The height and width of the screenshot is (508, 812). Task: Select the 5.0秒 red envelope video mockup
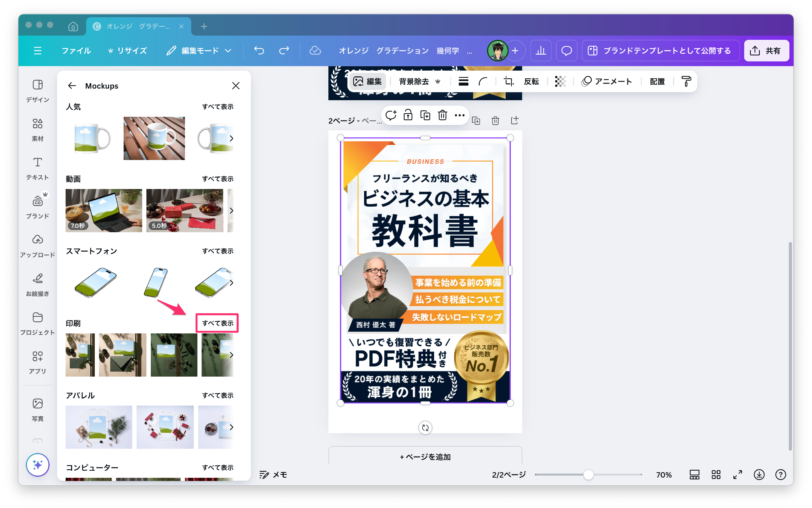click(x=185, y=210)
